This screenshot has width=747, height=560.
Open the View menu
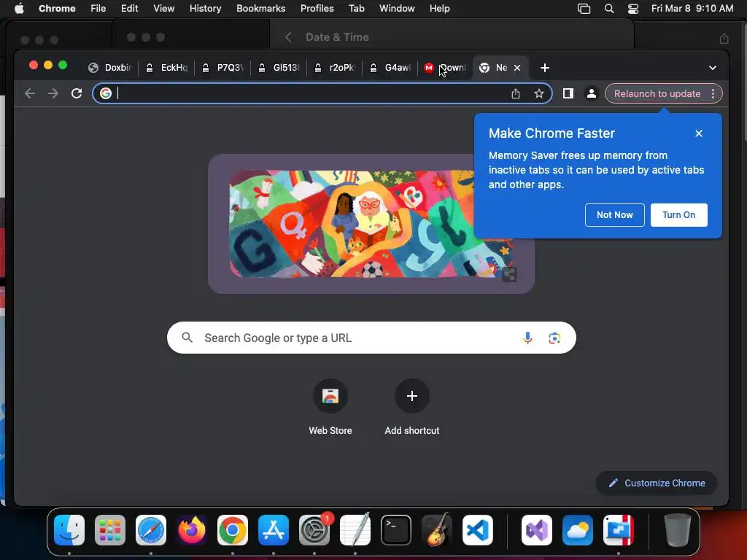pyautogui.click(x=163, y=8)
